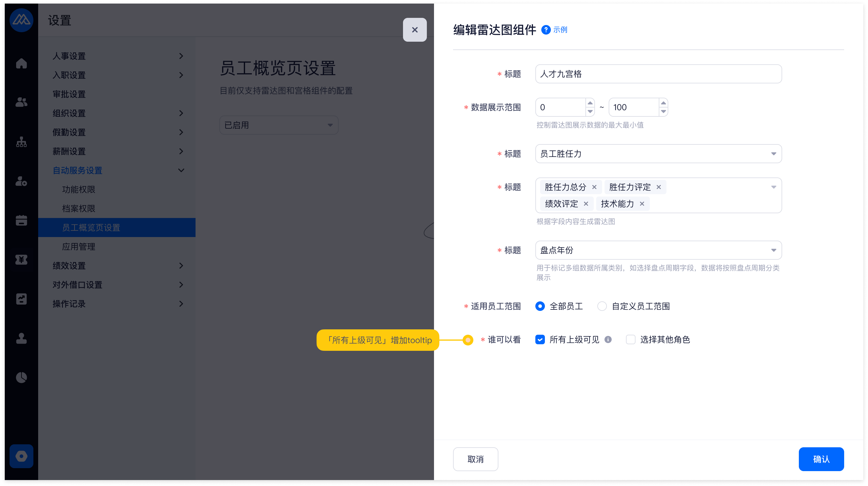Open the settings gear icon at sidebar bottom
Viewport: 868px width, 486px height.
21,456
